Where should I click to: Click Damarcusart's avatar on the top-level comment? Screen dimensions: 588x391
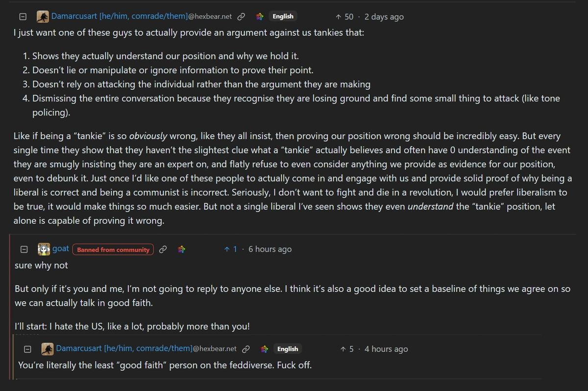click(43, 17)
